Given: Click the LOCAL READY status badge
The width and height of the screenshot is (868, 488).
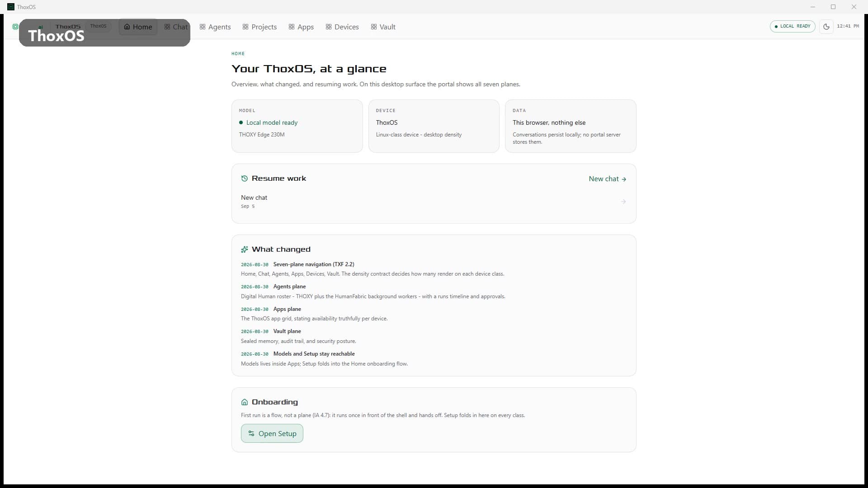Looking at the screenshot, I should point(793,26).
